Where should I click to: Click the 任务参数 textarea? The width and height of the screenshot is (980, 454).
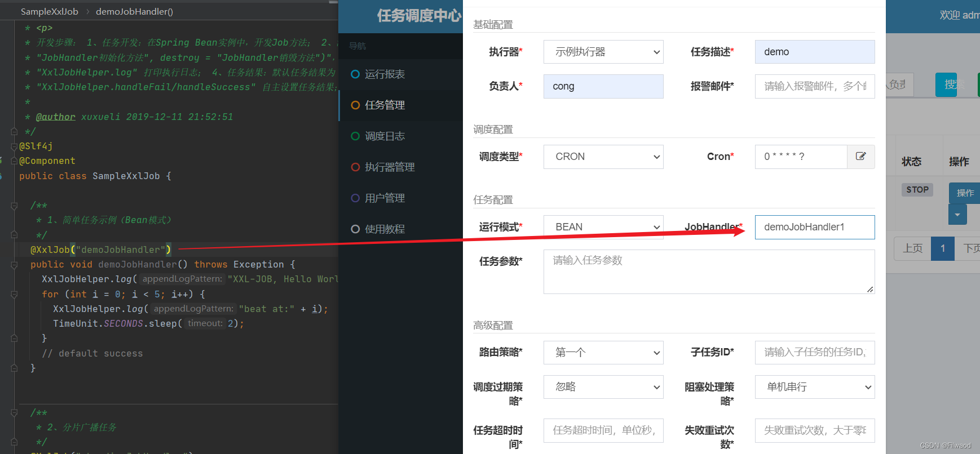[x=709, y=271]
